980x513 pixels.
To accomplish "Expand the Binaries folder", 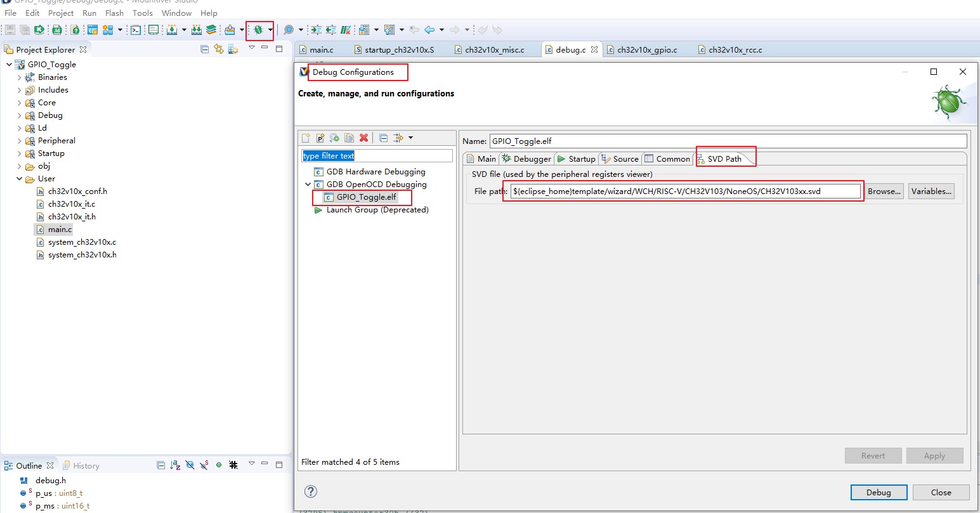I will tap(19, 77).
